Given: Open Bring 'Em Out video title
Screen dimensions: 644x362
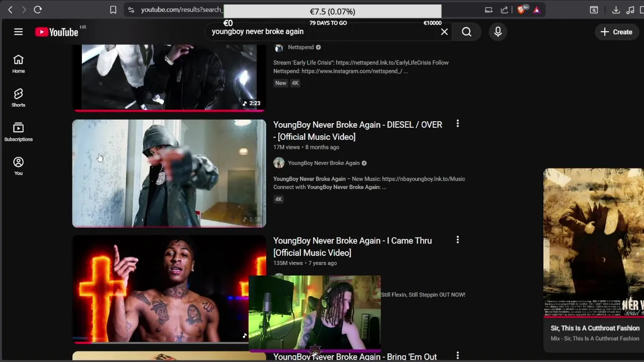Looking at the screenshot, I should [355, 356].
